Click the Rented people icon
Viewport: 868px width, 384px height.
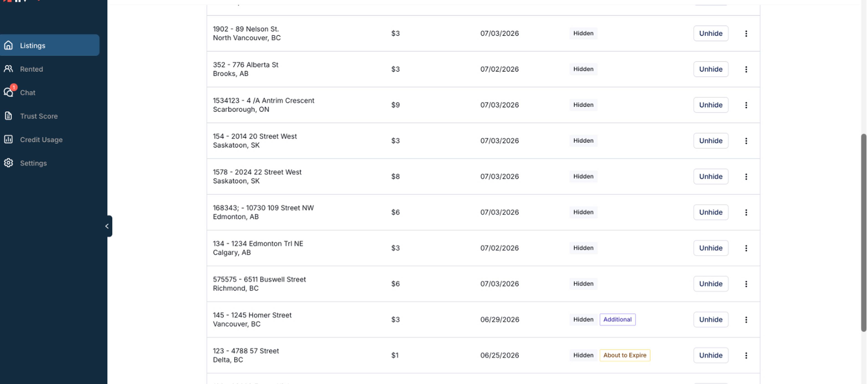8,69
